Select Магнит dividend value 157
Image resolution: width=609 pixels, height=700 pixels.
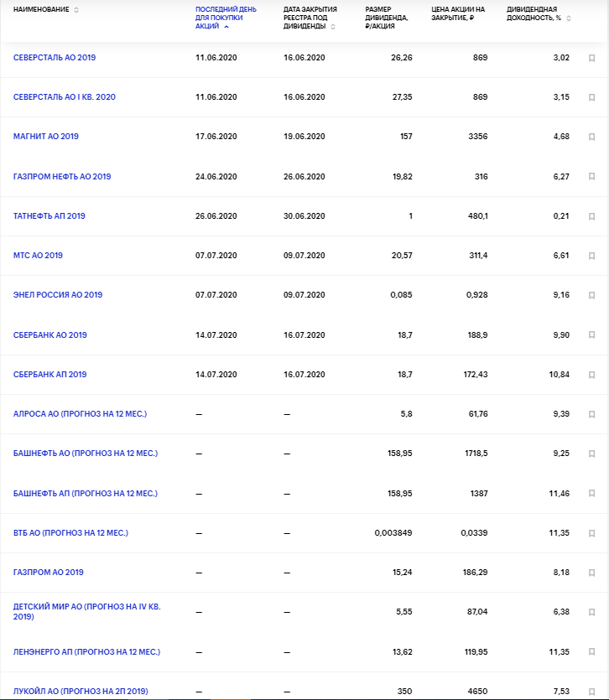tap(406, 136)
